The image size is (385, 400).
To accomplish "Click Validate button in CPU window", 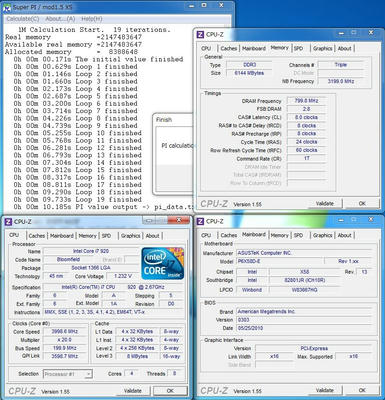I will [133, 391].
